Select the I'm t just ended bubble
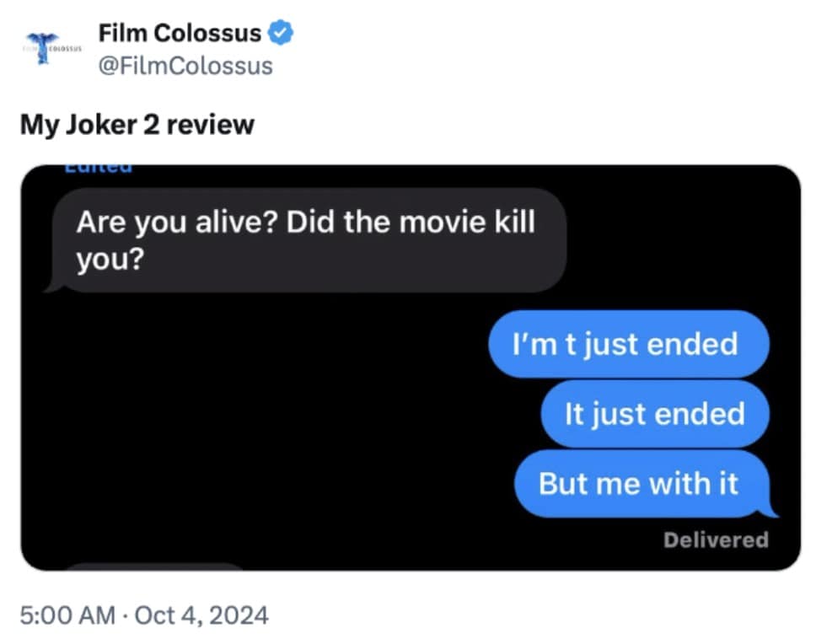The image size is (816, 644). point(629,344)
